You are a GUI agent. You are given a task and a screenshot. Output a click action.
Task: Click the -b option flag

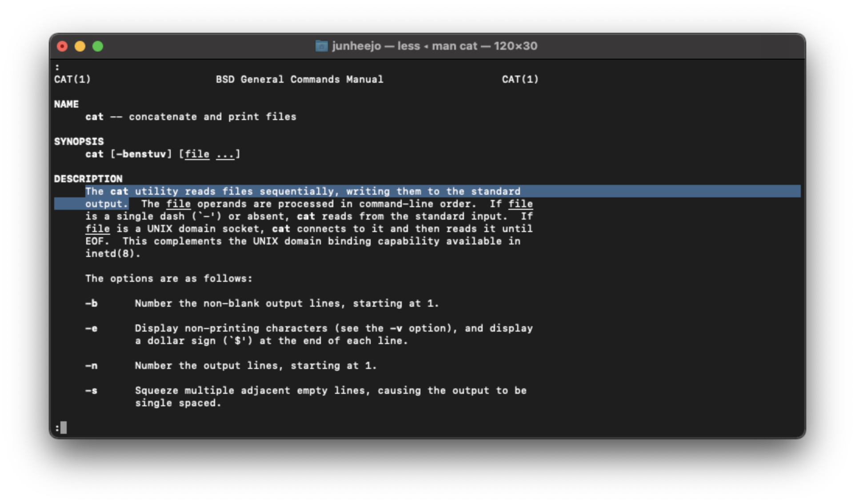coord(91,303)
